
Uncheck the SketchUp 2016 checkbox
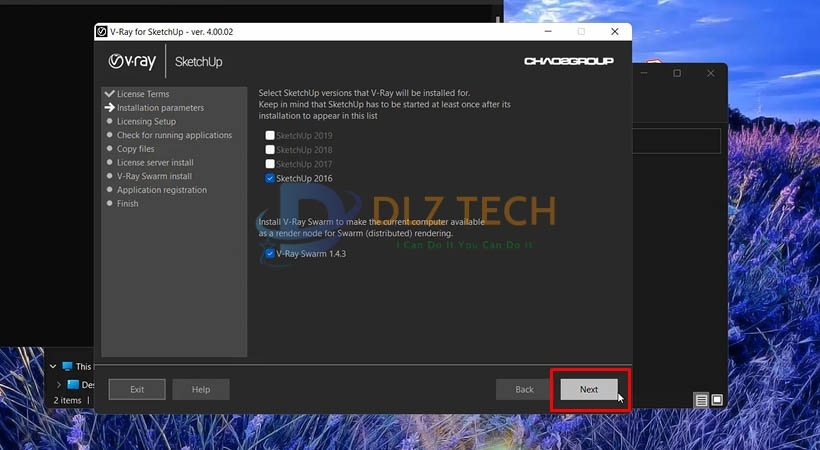pyautogui.click(x=270, y=178)
